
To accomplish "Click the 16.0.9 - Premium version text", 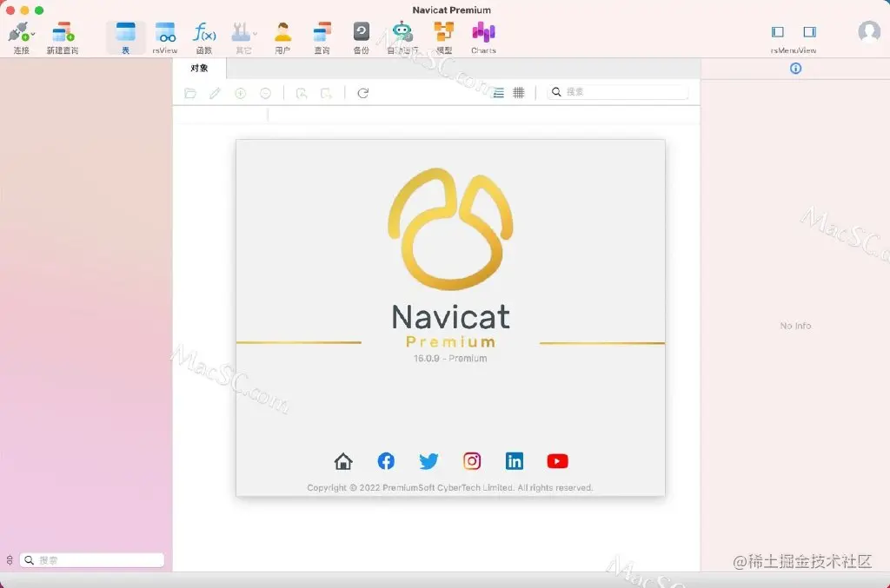I will pos(450,359).
